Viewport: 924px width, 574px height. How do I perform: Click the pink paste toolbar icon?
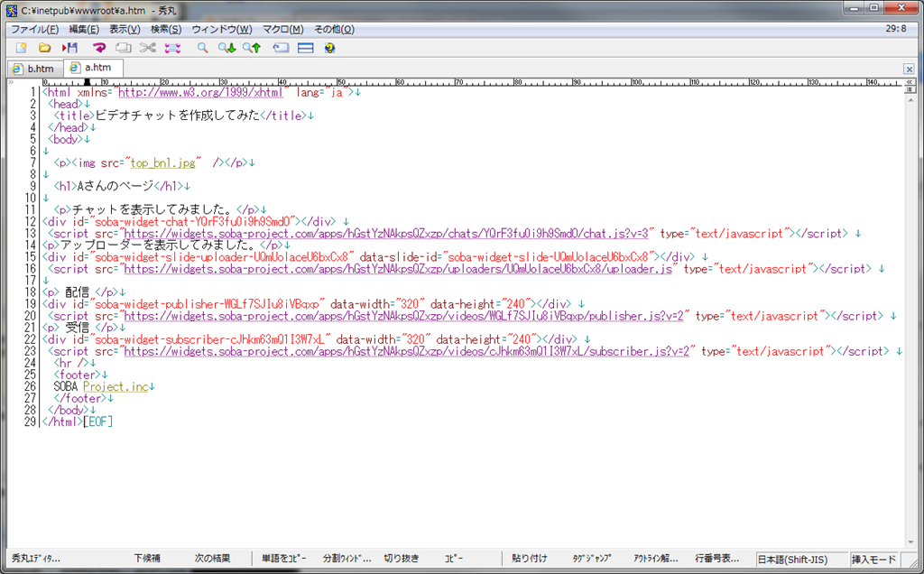(x=172, y=48)
